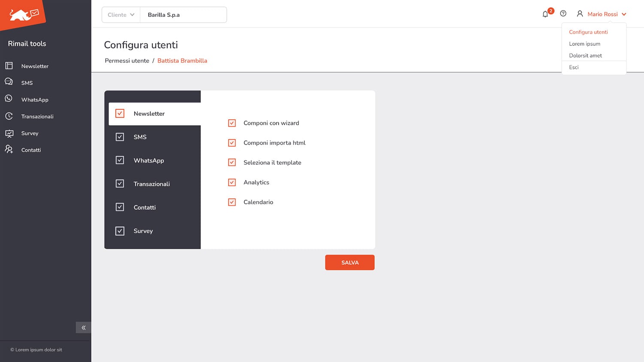
Task: Toggle the Analytics checkbox
Action: point(232,182)
